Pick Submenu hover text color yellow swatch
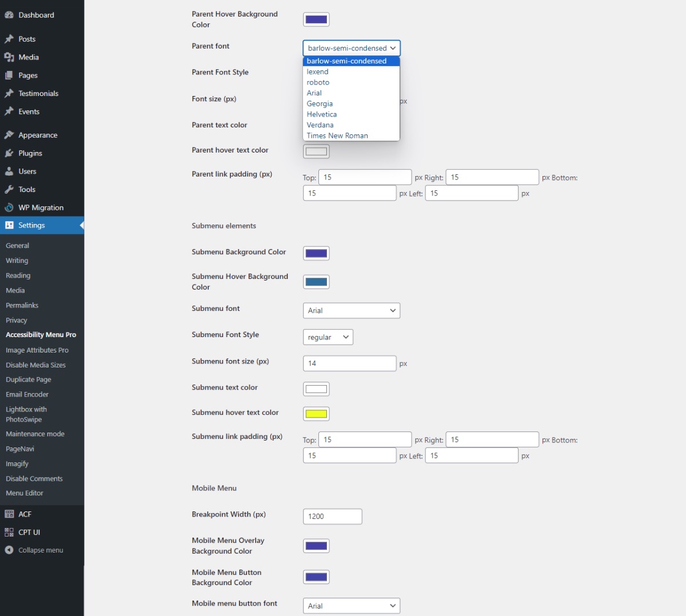This screenshot has width=686, height=616. point(316,414)
